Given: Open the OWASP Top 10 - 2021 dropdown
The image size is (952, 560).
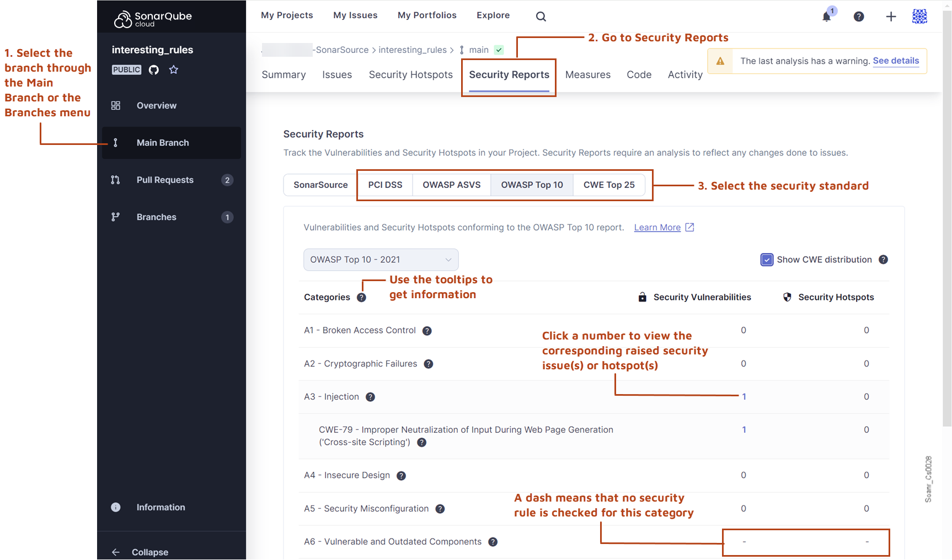Looking at the screenshot, I should click(381, 259).
